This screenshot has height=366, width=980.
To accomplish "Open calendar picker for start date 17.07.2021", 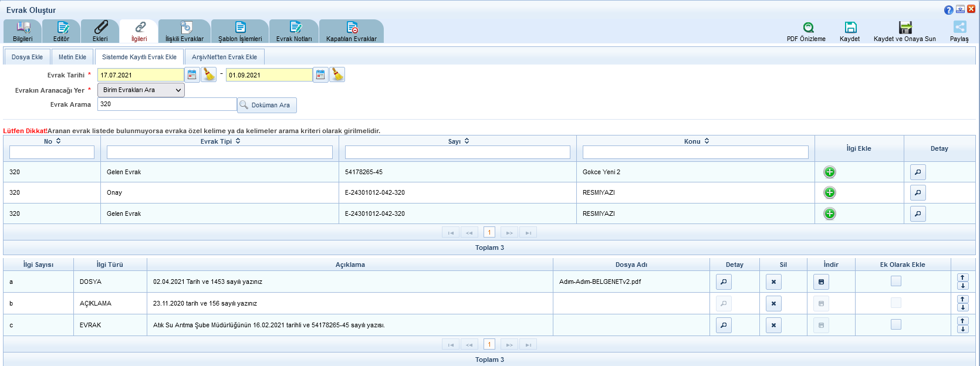I will coord(192,75).
